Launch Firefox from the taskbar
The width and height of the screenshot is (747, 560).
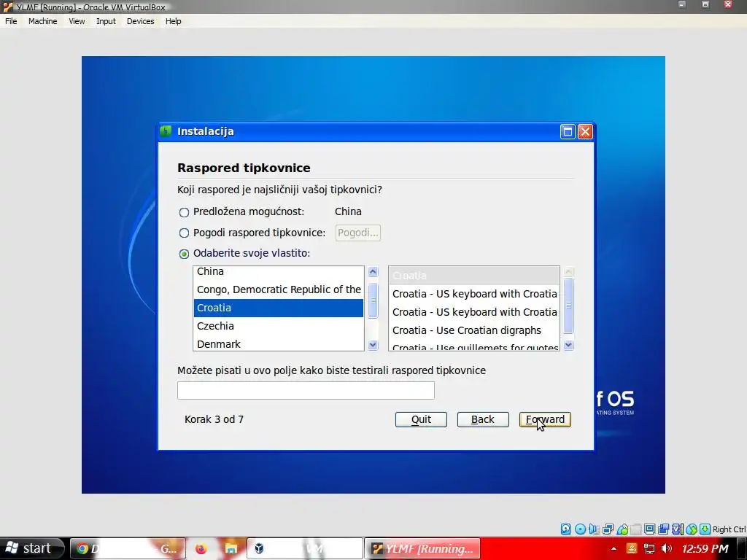[x=201, y=548]
